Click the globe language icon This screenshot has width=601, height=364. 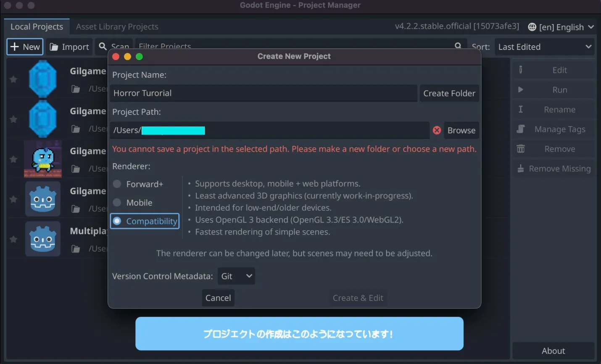532,27
